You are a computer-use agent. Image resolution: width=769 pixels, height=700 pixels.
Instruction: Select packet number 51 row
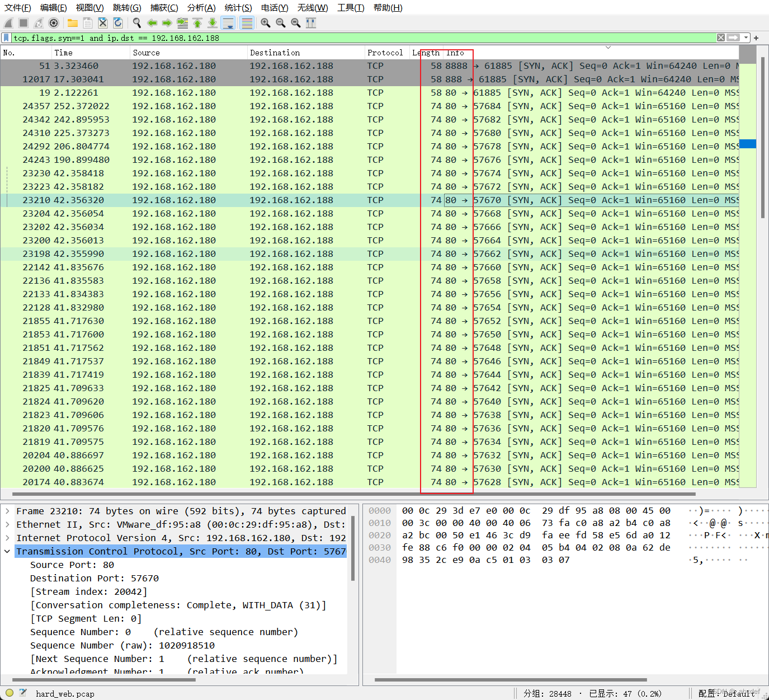pyautogui.click(x=370, y=65)
